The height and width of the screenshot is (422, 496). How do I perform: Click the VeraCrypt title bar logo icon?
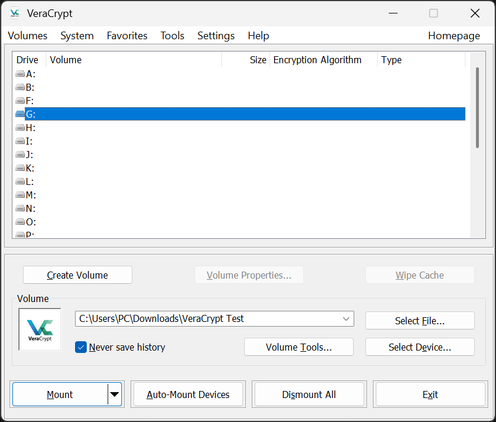[x=14, y=13]
